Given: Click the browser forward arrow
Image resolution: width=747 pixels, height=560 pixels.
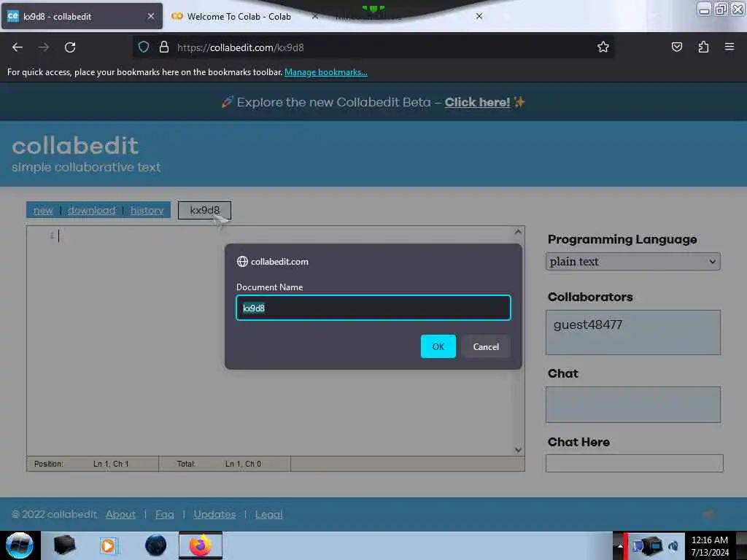Looking at the screenshot, I should pos(43,47).
